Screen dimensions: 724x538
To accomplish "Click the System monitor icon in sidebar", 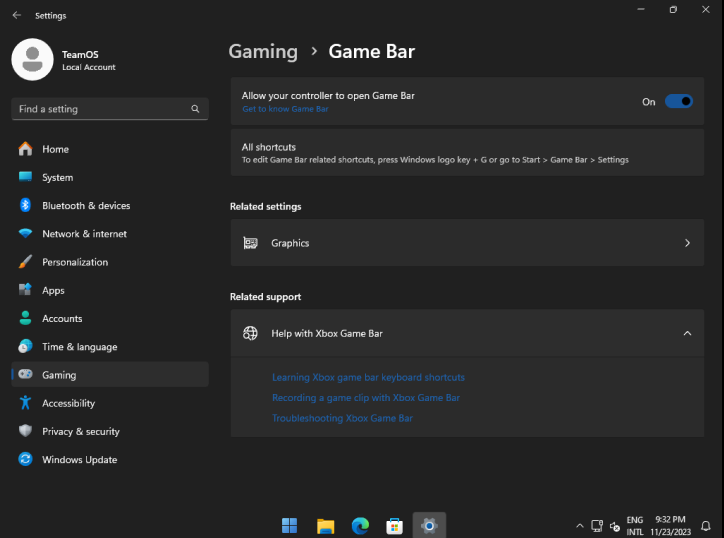I will click(25, 177).
